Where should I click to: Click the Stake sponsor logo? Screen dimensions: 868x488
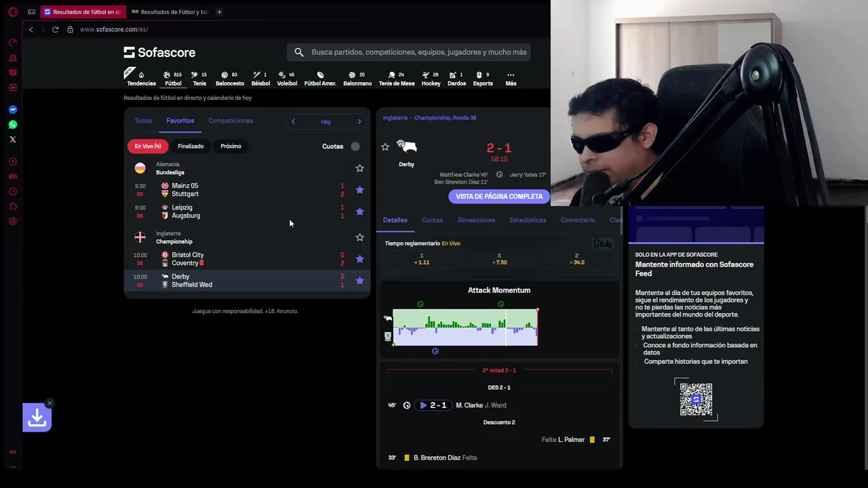pos(602,244)
